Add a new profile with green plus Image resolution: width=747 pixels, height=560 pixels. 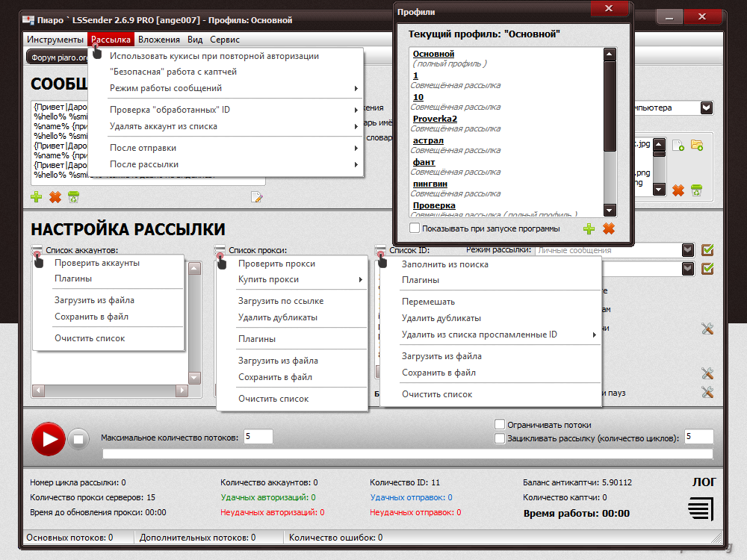coord(589,228)
